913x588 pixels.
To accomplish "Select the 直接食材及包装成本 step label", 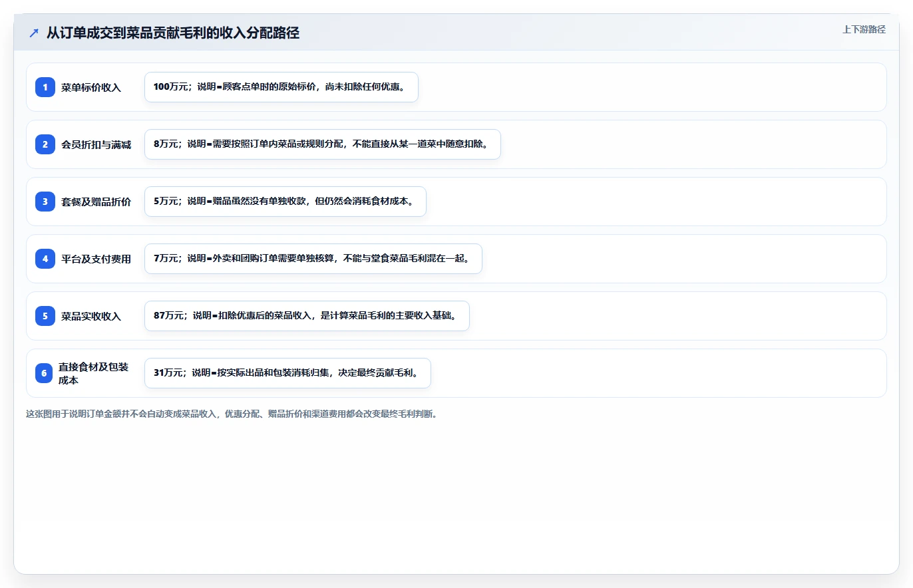I will (x=93, y=373).
